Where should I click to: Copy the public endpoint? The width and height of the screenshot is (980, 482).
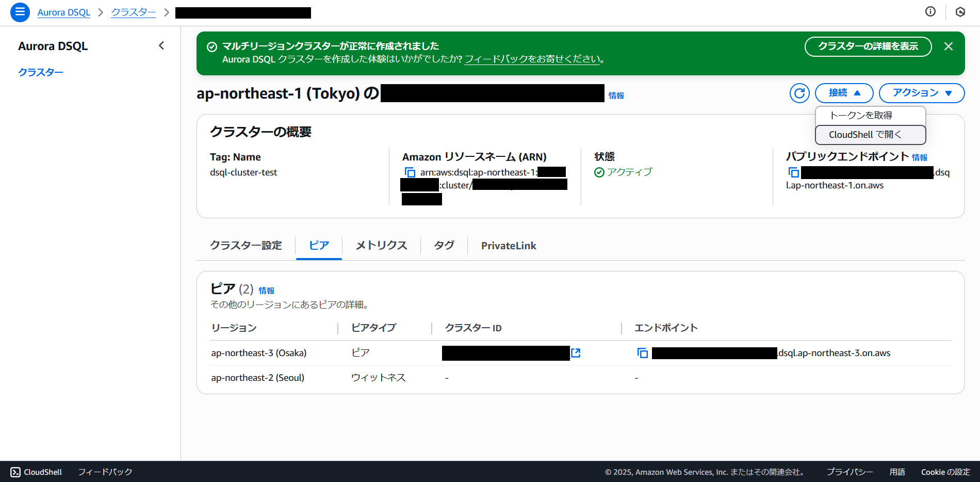coord(793,172)
